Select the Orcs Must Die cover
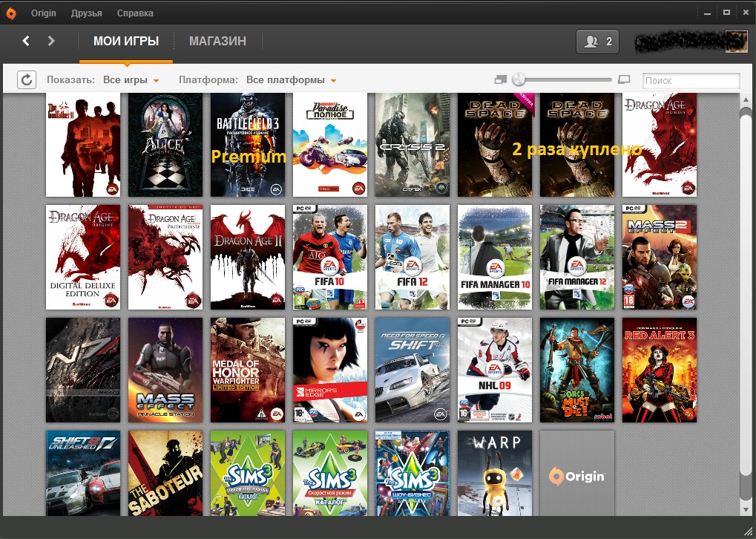Screen dimensions: 756x539 (578, 370)
